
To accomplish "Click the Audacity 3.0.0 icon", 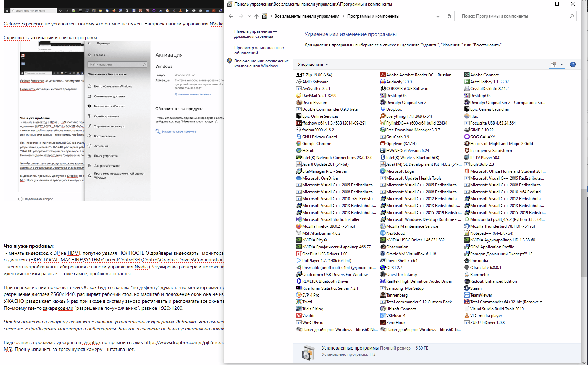I will (x=383, y=82).
